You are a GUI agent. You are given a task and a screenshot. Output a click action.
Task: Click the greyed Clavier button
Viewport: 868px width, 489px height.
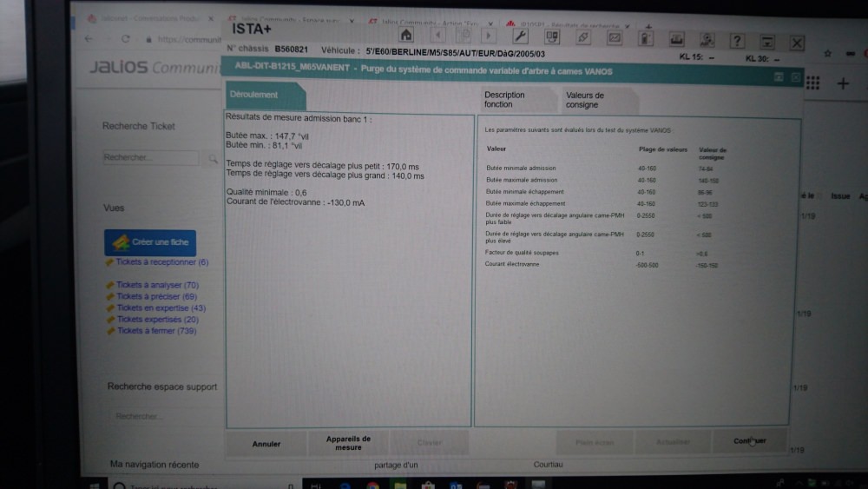click(429, 442)
